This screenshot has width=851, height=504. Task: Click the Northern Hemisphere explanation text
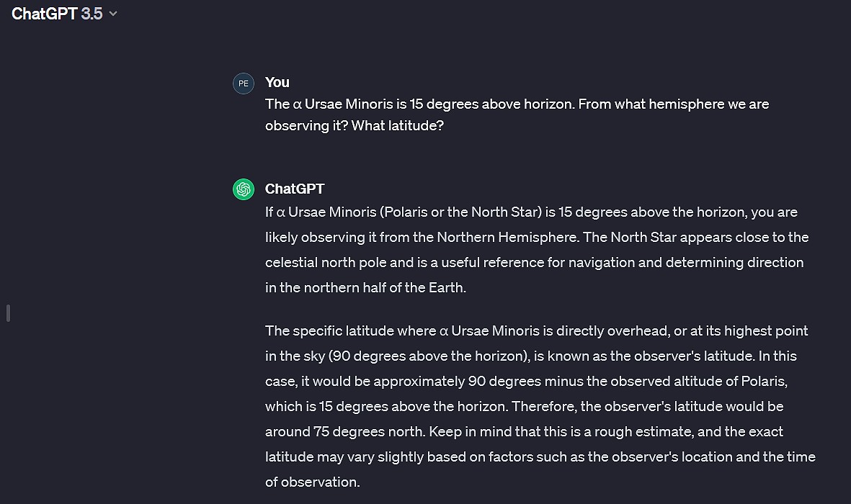click(x=537, y=249)
